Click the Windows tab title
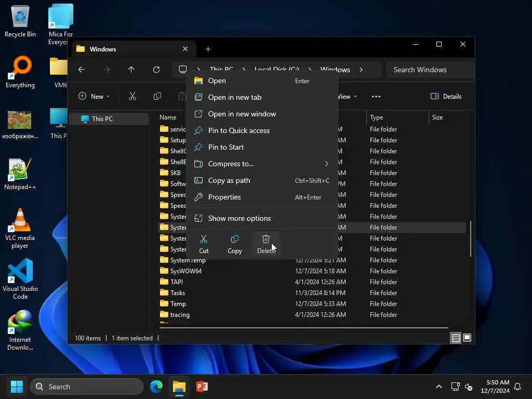 click(103, 49)
